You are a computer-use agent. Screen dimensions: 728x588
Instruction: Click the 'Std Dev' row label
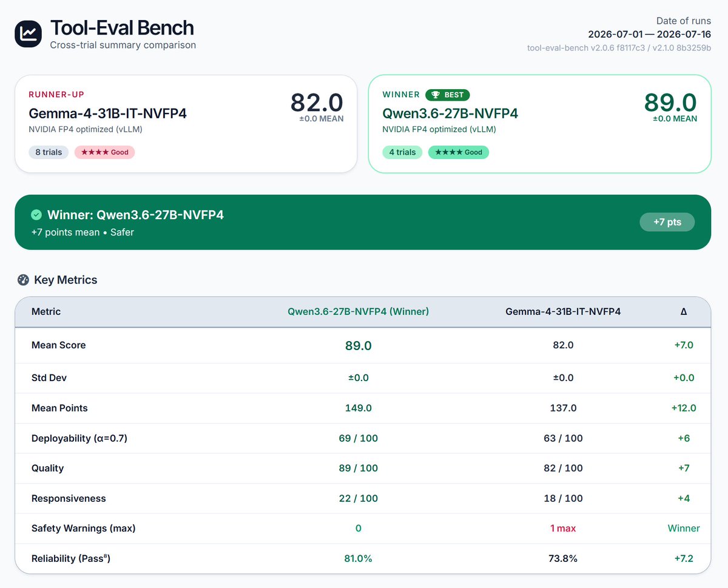(49, 378)
